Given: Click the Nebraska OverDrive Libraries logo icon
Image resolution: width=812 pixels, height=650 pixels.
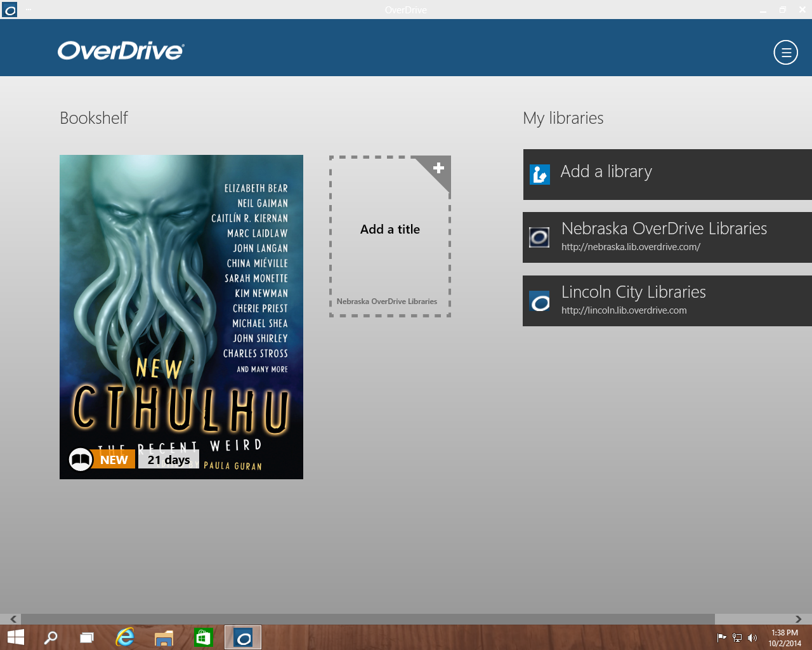Looking at the screenshot, I should (x=540, y=237).
